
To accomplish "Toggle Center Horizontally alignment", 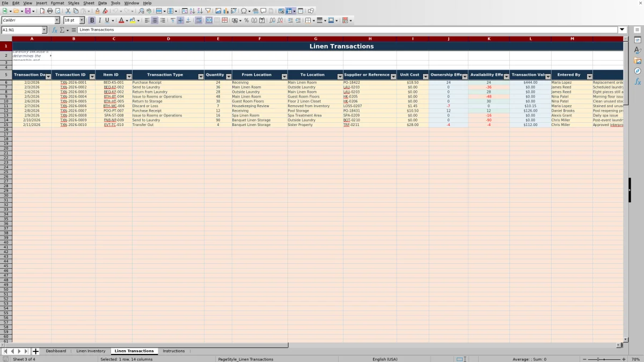I will (x=155, y=20).
